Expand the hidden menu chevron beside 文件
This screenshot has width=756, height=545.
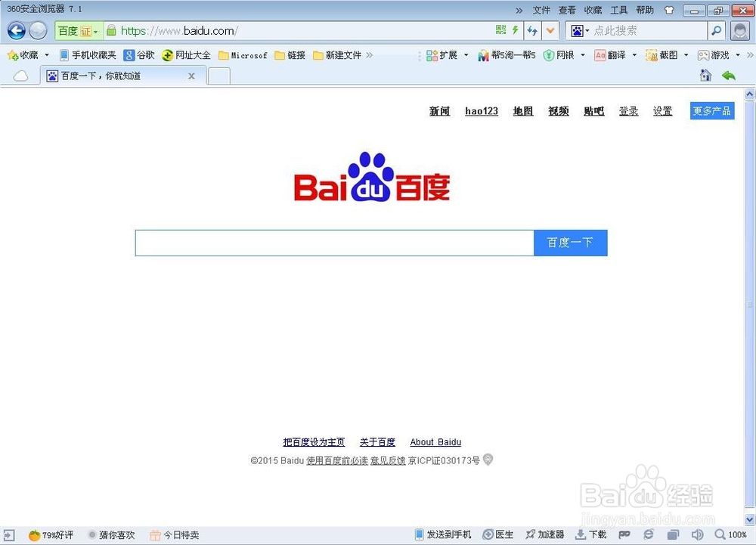click(519, 10)
